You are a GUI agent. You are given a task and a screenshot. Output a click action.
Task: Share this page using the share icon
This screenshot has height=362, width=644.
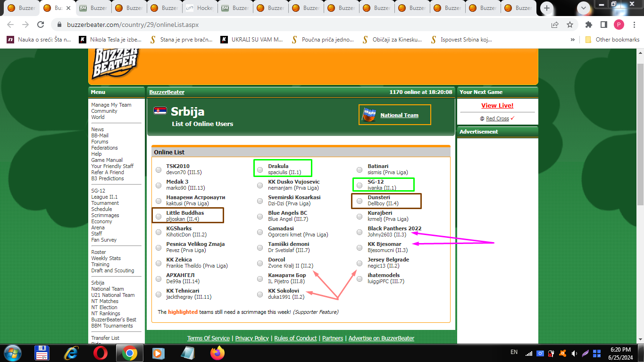coord(555,25)
